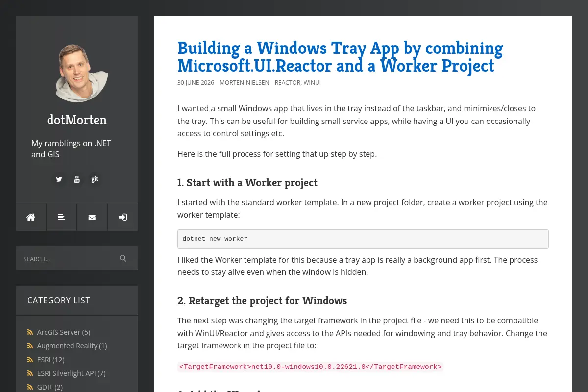Open the ESRI Silverlight API (7) category
This screenshot has height=392, width=588.
click(72, 373)
